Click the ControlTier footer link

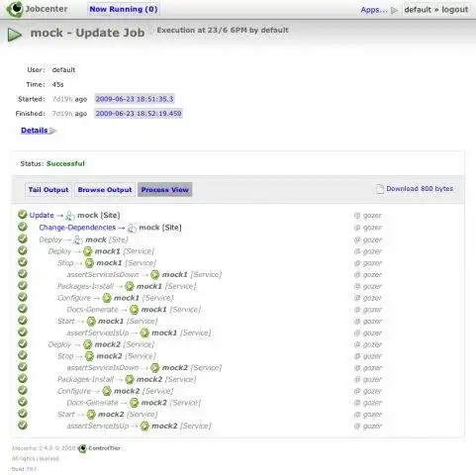click(104, 448)
